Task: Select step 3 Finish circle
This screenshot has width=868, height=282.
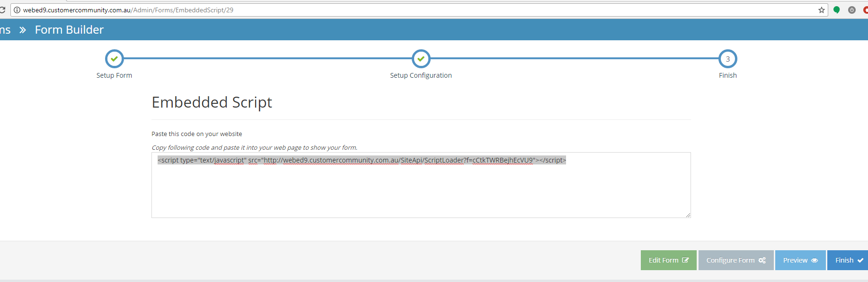Action: [727, 59]
